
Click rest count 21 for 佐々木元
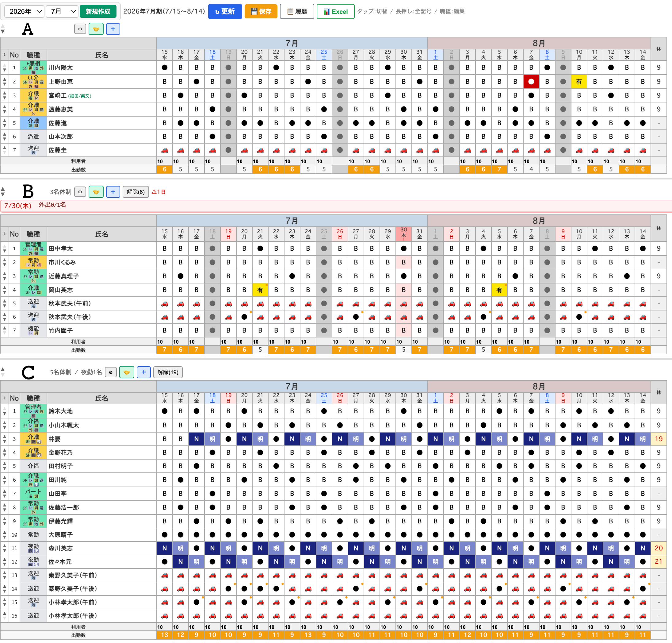tap(658, 562)
